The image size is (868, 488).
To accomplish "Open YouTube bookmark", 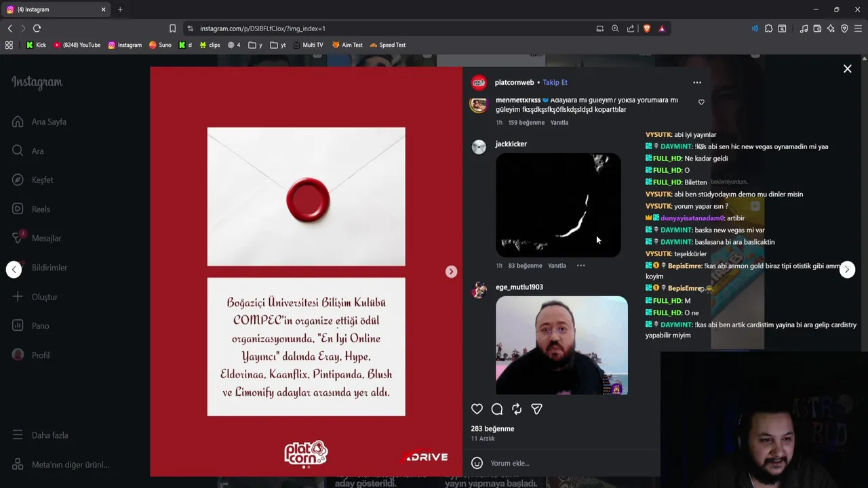I will [77, 45].
